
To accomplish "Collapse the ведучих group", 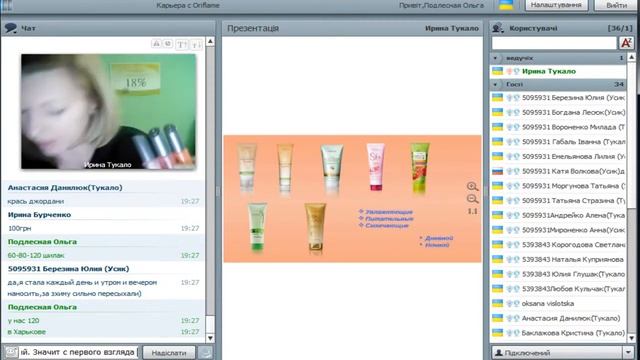I will 496,58.
